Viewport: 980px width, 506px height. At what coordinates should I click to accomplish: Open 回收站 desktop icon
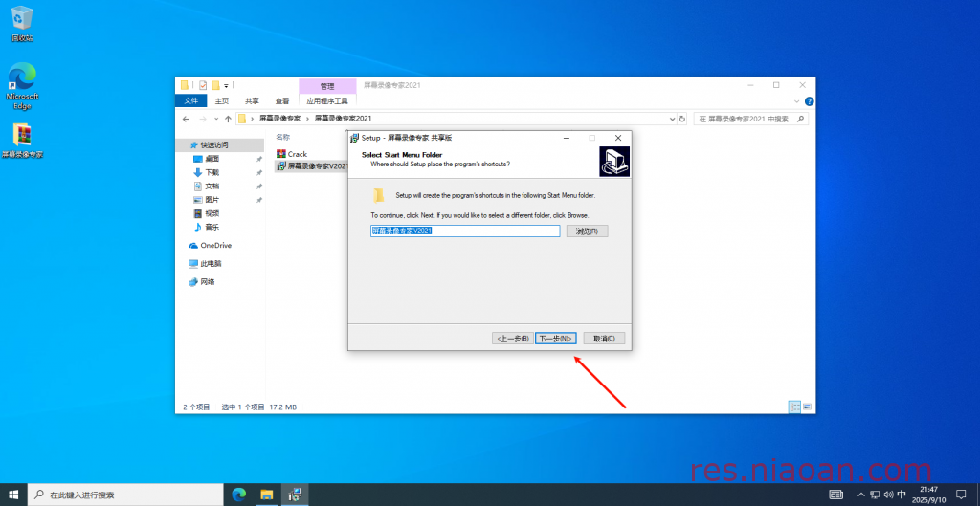23,24
